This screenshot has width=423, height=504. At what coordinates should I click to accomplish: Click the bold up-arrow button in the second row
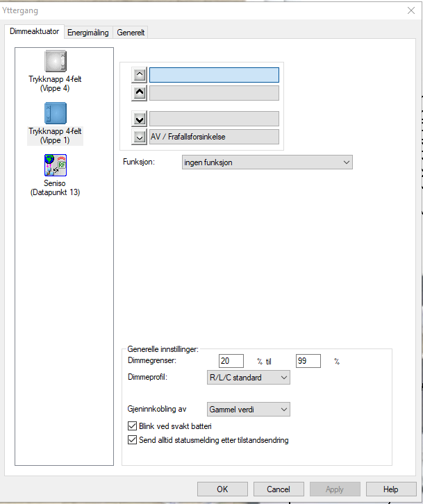coord(140,93)
